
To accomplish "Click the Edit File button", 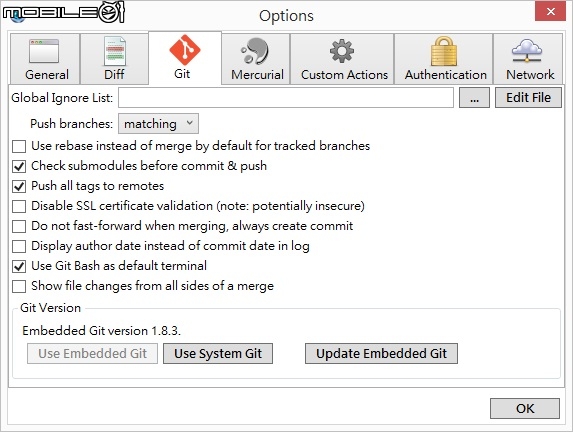I will [x=528, y=98].
